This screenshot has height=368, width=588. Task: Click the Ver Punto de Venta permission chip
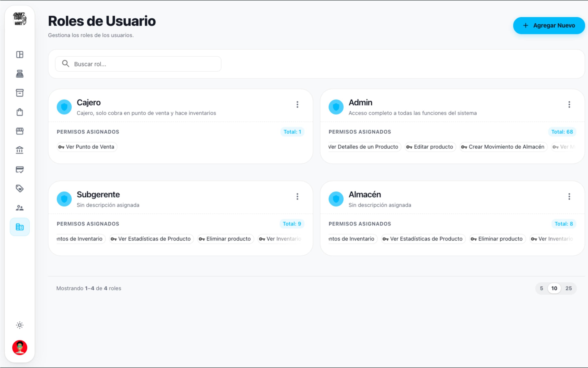click(87, 147)
